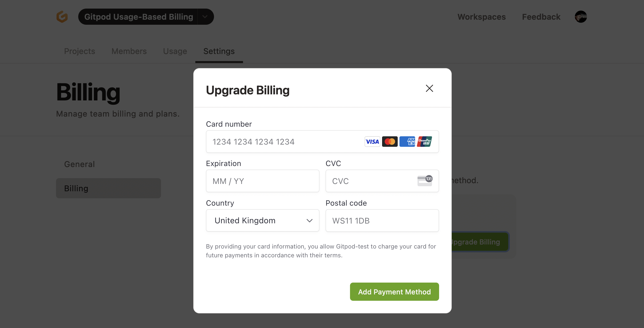Screen dimensions: 644x328
Task: Click the American Express icon
Action: point(407,142)
